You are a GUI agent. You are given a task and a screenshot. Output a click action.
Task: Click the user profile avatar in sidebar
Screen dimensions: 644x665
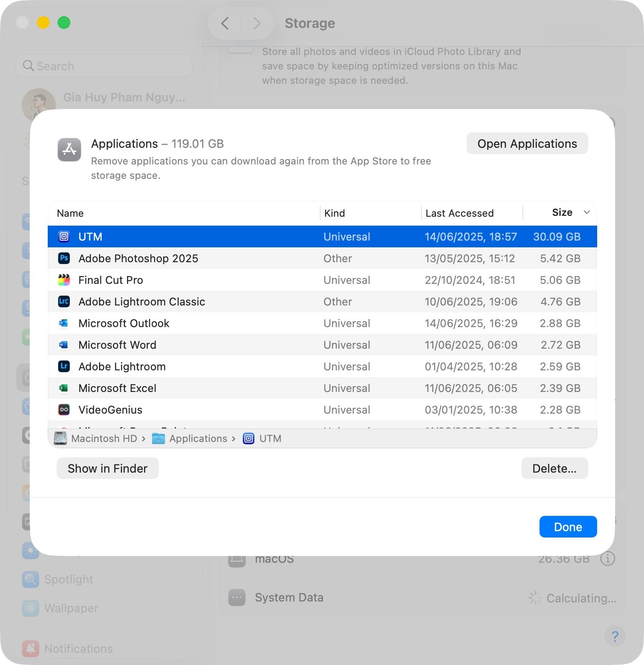[39, 105]
